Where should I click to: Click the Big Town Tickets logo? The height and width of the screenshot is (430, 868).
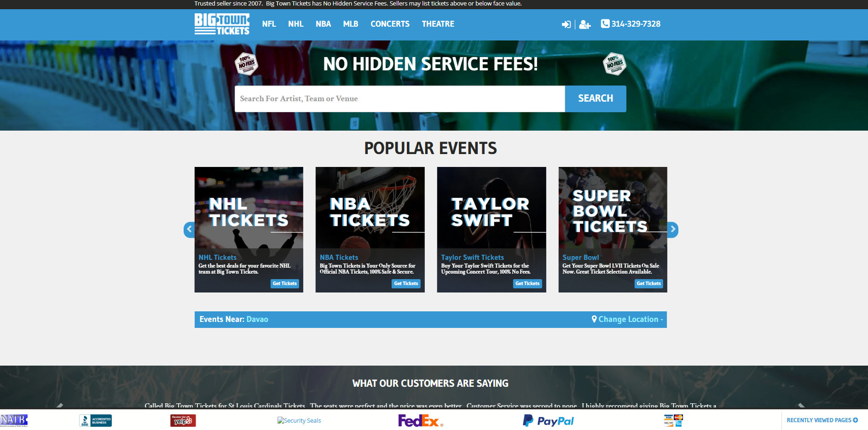[222, 24]
